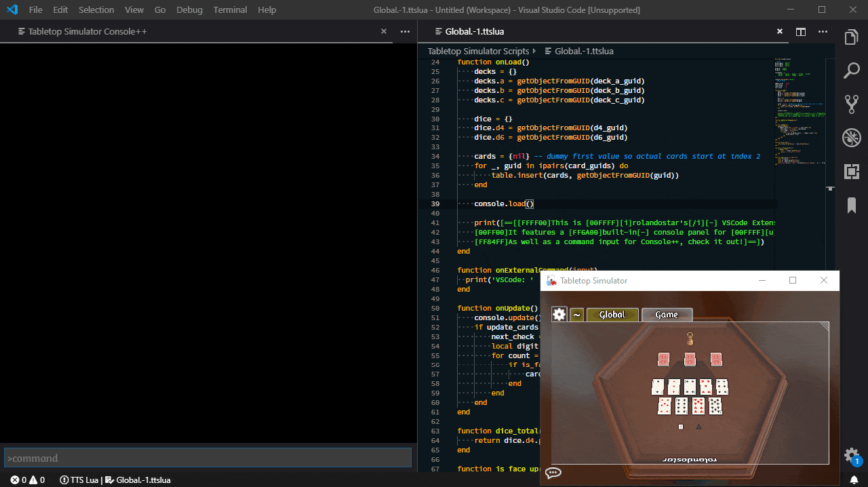Image resolution: width=868 pixels, height=487 pixels.
Task: Click the 'function onUpdate()' line
Action: [x=498, y=308]
